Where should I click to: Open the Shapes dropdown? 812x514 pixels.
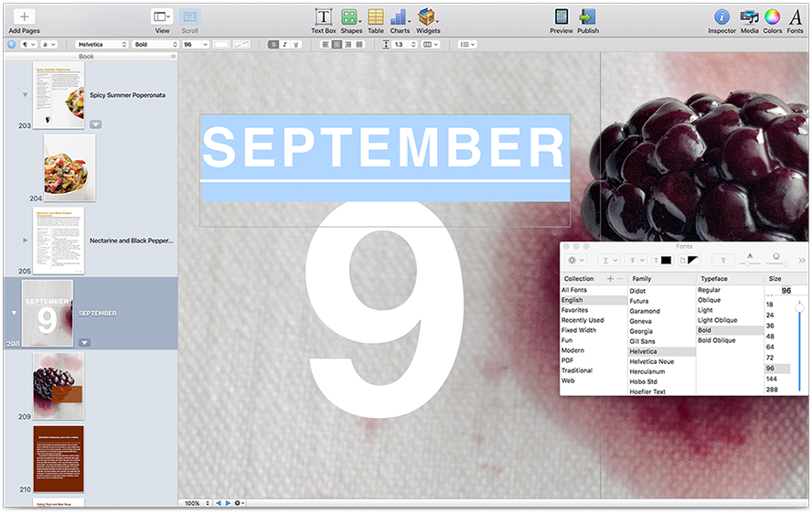click(351, 16)
